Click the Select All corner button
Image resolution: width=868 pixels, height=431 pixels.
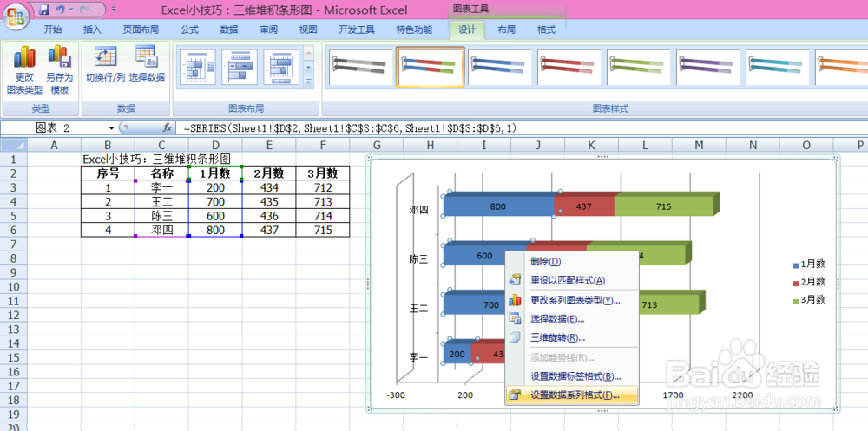[x=13, y=145]
